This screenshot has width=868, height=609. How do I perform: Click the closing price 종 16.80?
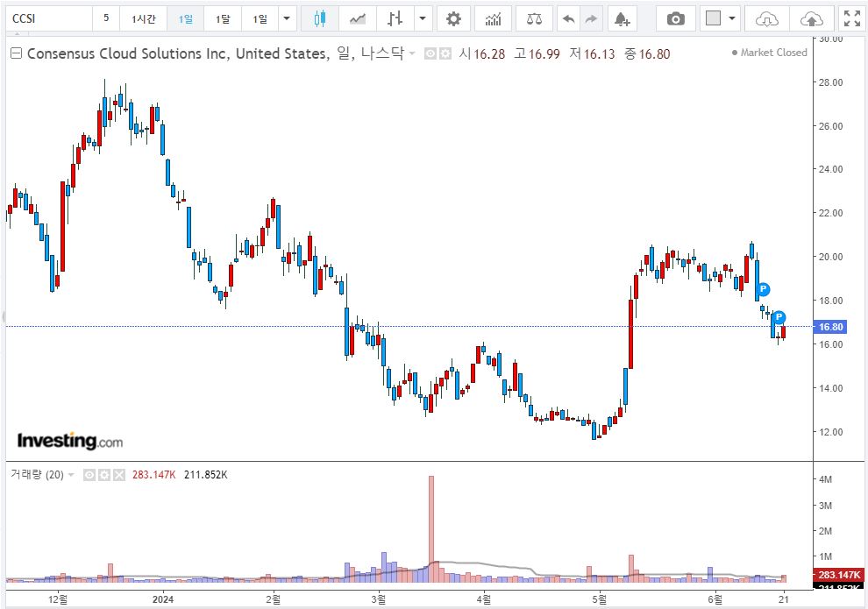pos(646,53)
